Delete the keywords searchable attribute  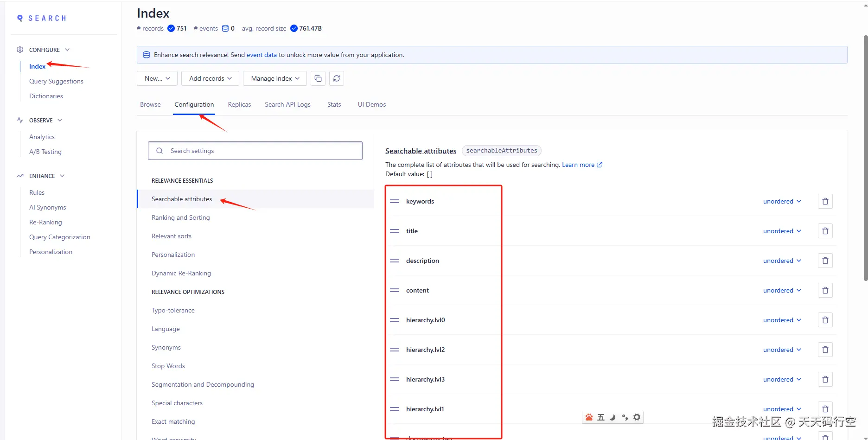[x=825, y=201]
